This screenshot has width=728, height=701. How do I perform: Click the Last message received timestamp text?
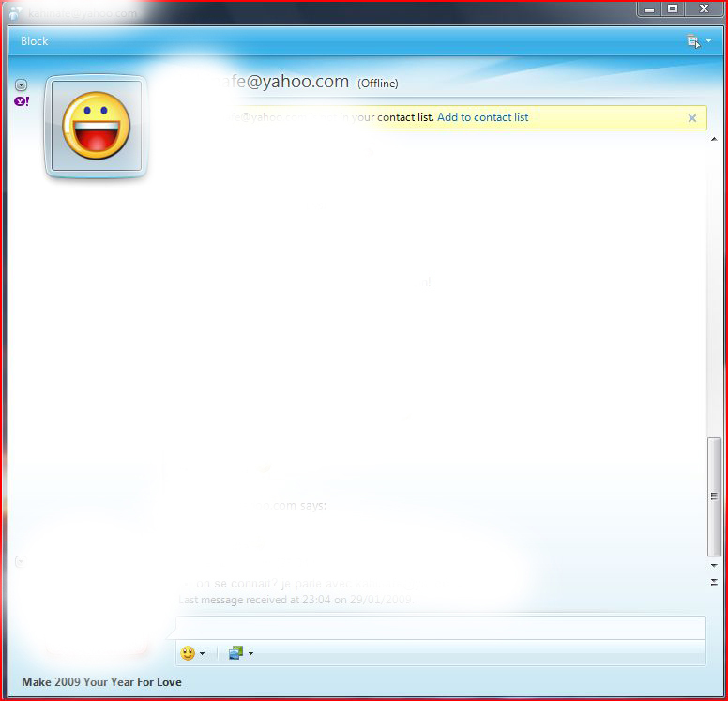click(296, 600)
